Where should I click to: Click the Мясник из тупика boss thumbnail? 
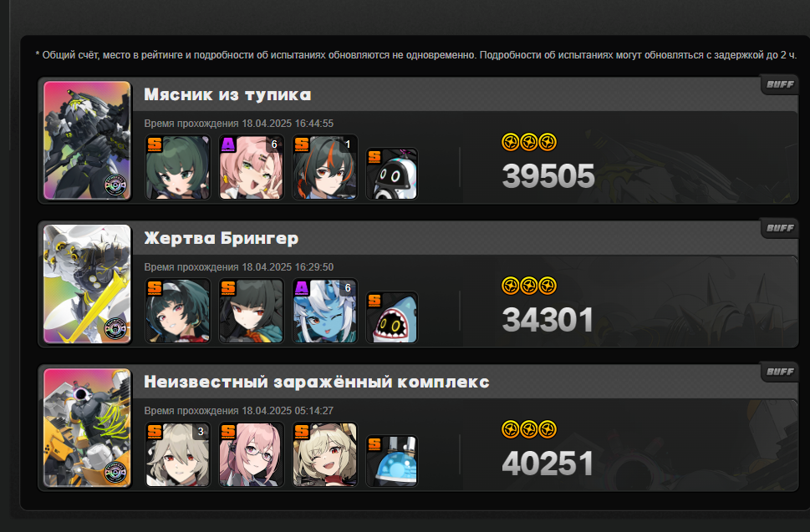(87, 140)
